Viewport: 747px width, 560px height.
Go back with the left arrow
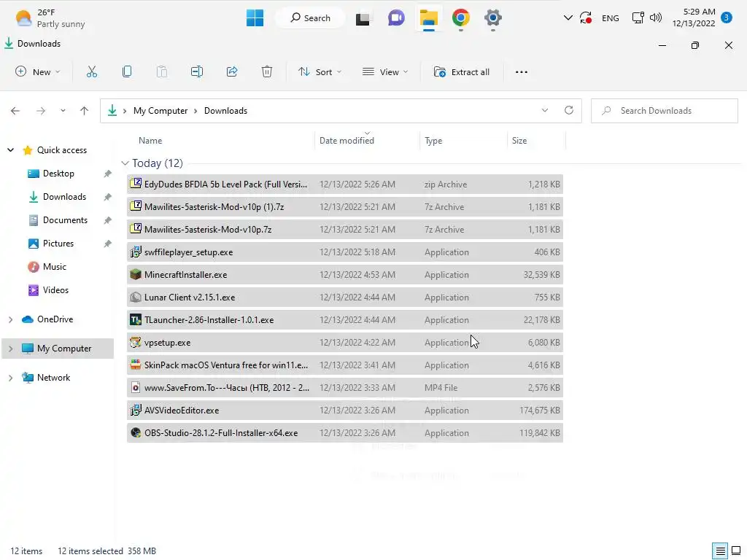tap(15, 111)
